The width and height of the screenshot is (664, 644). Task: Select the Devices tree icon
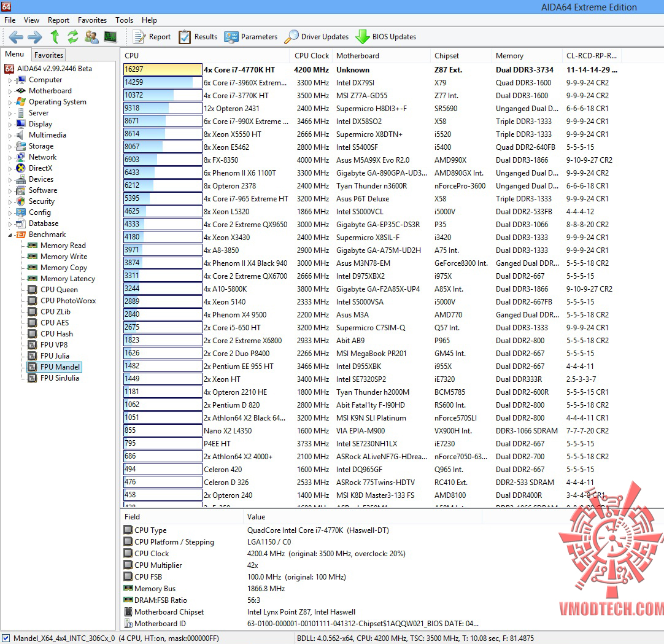(21, 179)
